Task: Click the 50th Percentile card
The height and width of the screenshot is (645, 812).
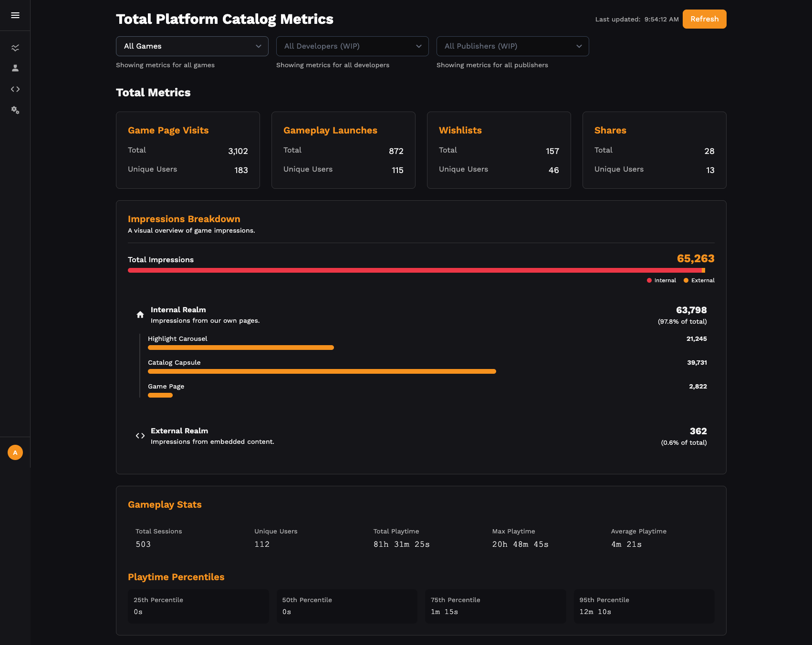Action: (x=347, y=606)
